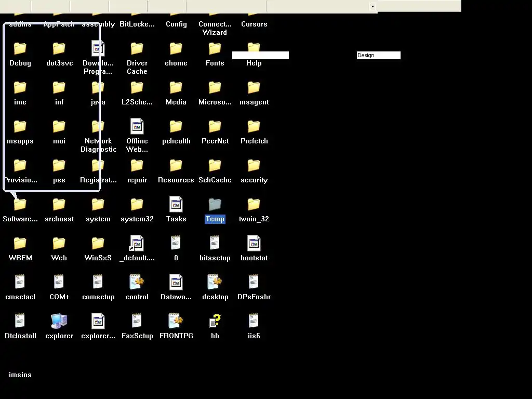Click the Design text field
Viewport: 532px width, 399px height.
[x=378, y=55]
